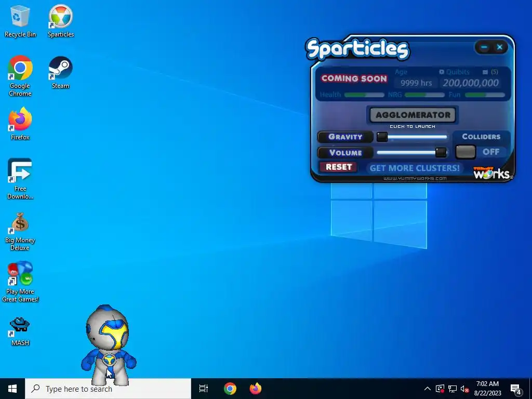Viewport: 532px width, 399px height.
Task: Click the Volume label button
Action: click(x=345, y=153)
